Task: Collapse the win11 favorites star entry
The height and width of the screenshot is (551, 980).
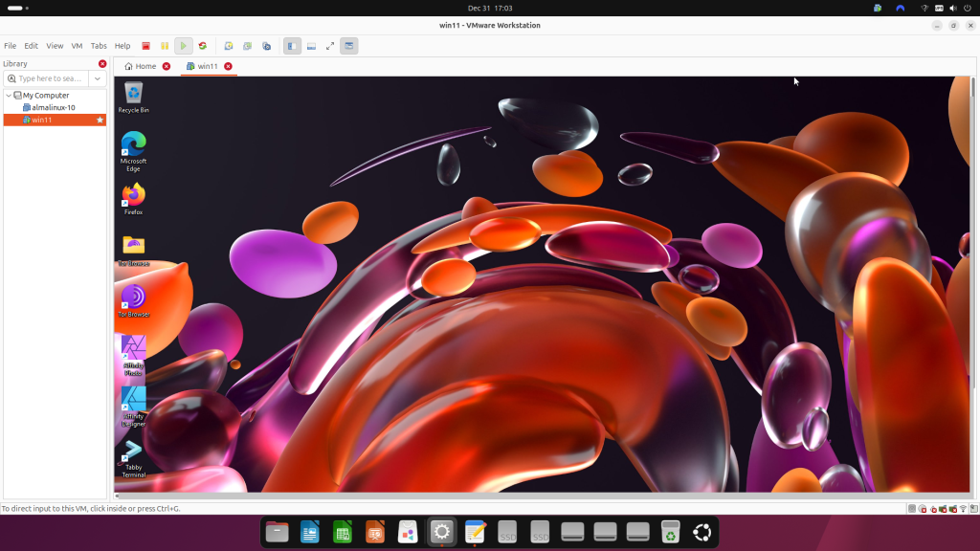Action: pyautogui.click(x=99, y=120)
